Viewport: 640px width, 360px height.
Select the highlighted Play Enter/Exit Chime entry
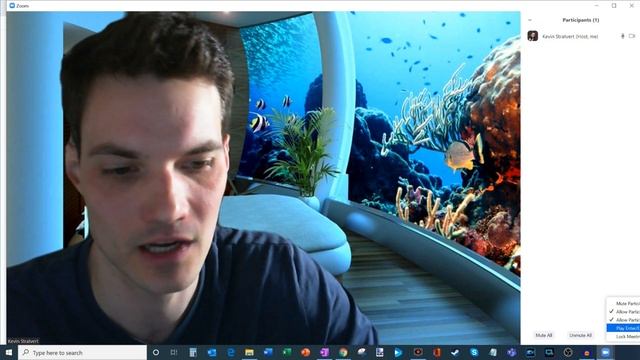[624, 328]
